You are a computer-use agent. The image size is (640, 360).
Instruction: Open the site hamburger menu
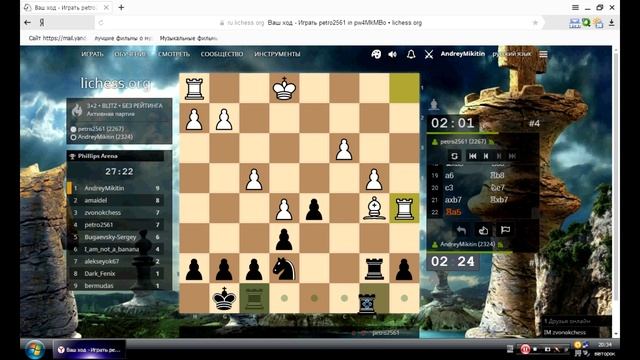pos(543,54)
